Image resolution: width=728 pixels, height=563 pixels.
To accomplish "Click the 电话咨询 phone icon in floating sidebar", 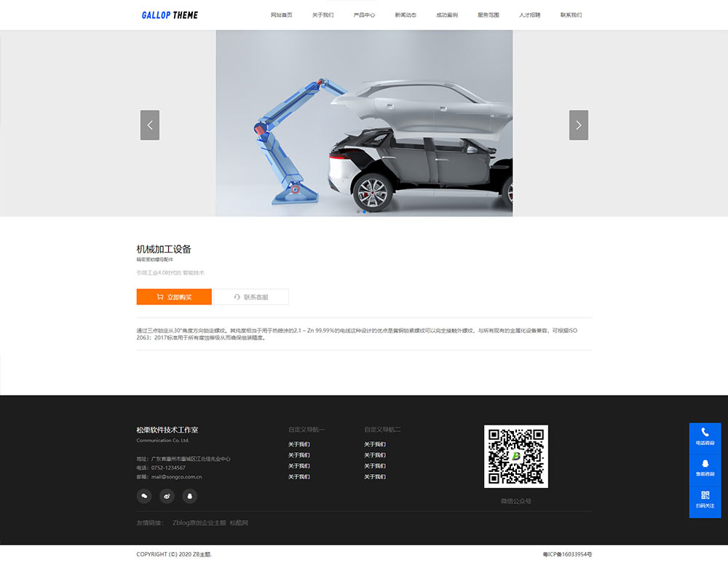I will click(705, 433).
